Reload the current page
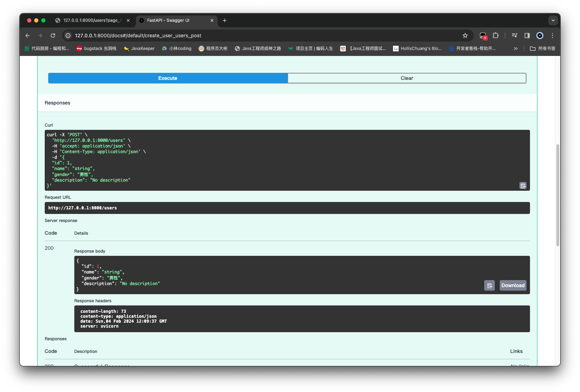Image resolution: width=580 pixels, height=392 pixels. [x=53, y=36]
